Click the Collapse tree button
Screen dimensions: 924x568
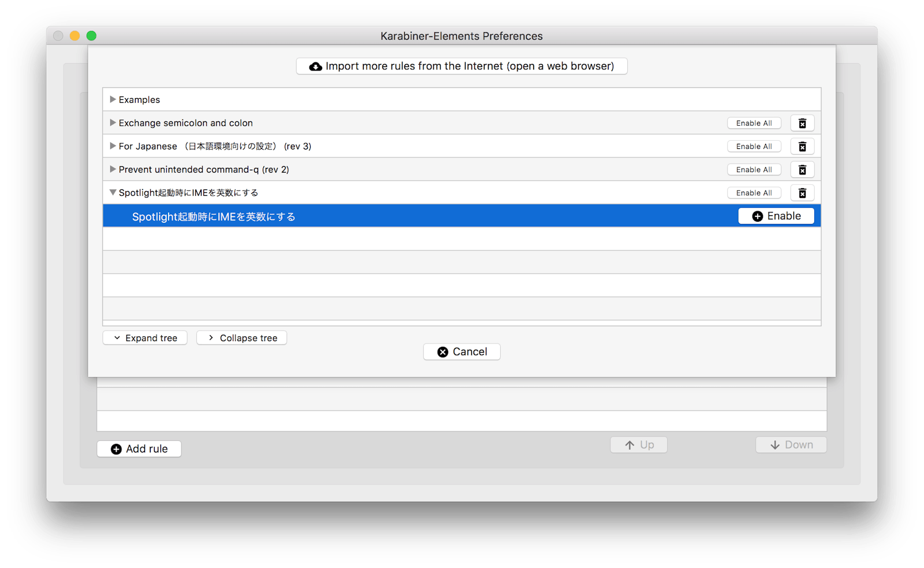pos(241,338)
